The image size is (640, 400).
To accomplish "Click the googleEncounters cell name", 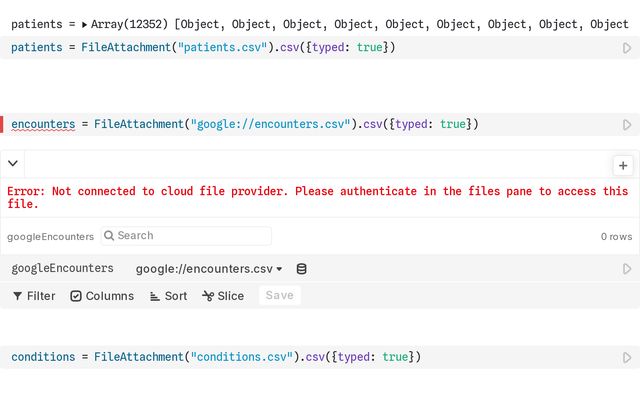I will pos(62,269).
